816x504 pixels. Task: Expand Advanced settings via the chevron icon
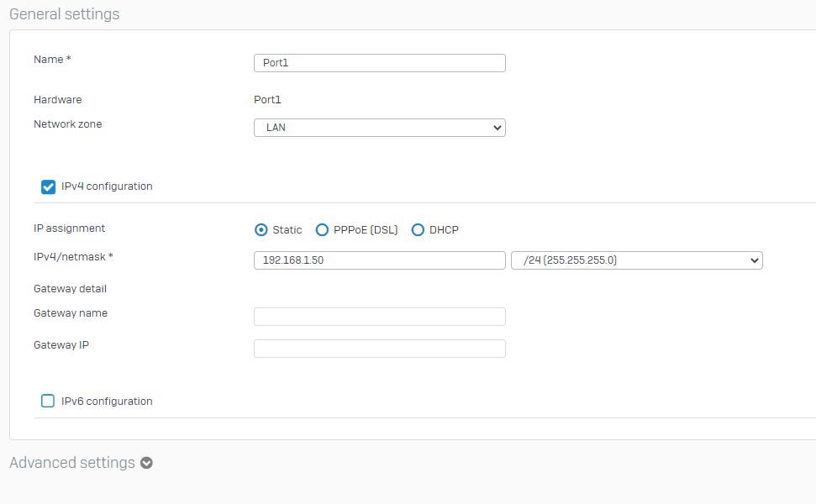[x=146, y=462]
